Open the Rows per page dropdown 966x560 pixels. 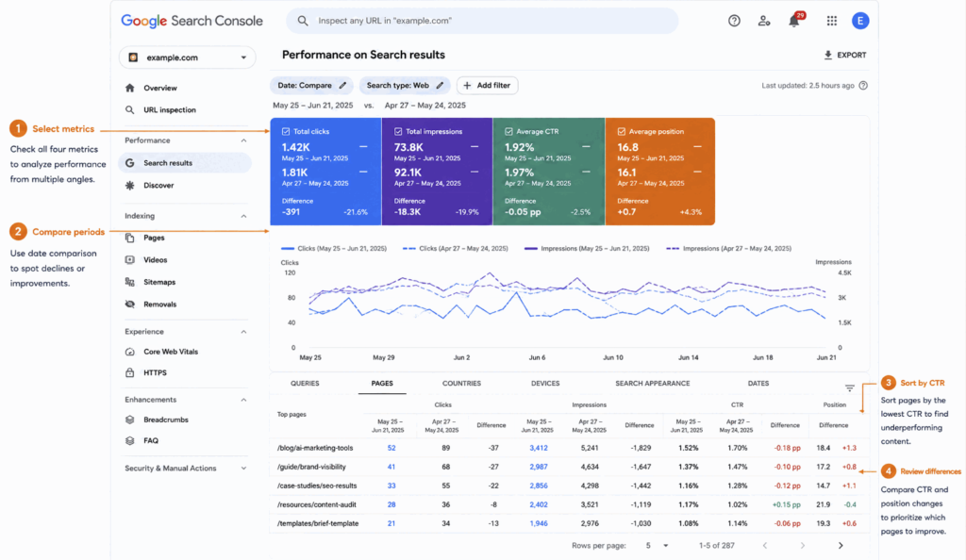[657, 546]
